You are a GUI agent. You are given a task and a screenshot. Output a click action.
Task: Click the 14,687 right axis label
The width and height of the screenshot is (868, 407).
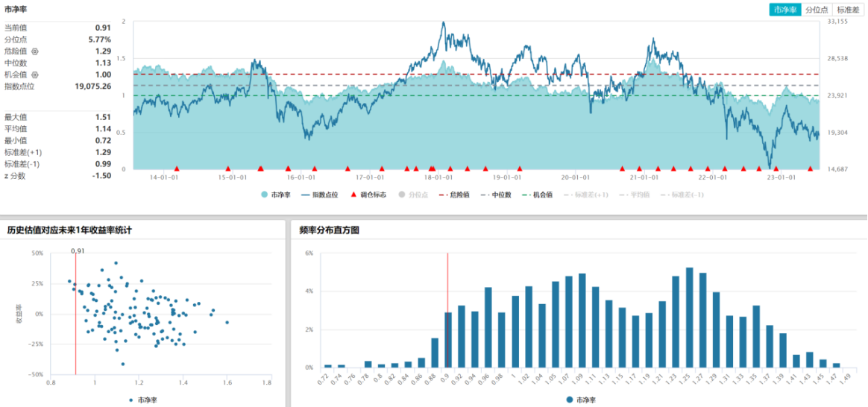pyautogui.click(x=837, y=169)
